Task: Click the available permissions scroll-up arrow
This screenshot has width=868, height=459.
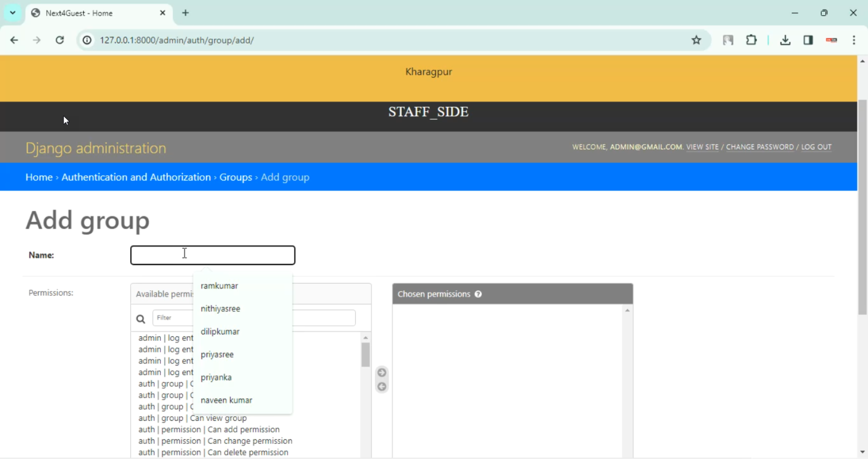Action: pos(366,337)
